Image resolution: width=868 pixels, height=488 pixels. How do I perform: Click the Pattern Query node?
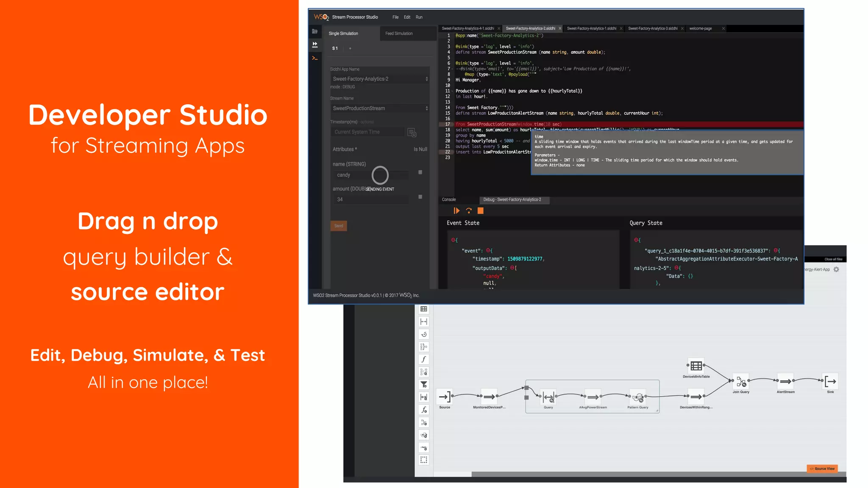(x=638, y=397)
